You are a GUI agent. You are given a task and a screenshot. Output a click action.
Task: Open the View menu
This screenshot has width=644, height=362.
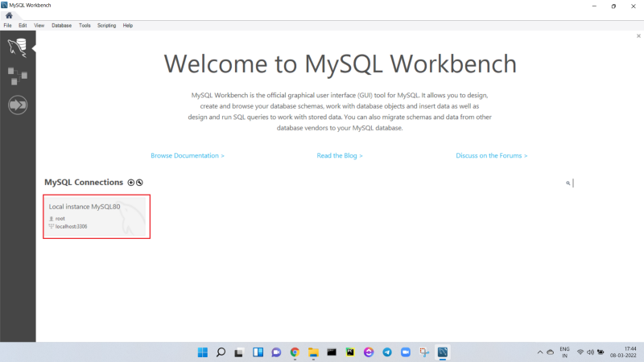tap(39, 26)
